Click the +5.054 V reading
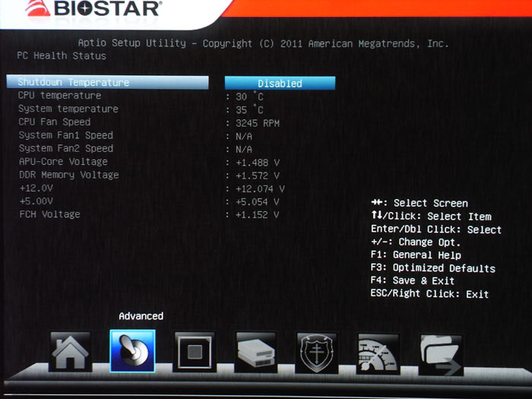The width and height of the screenshot is (532, 399). pos(258,202)
